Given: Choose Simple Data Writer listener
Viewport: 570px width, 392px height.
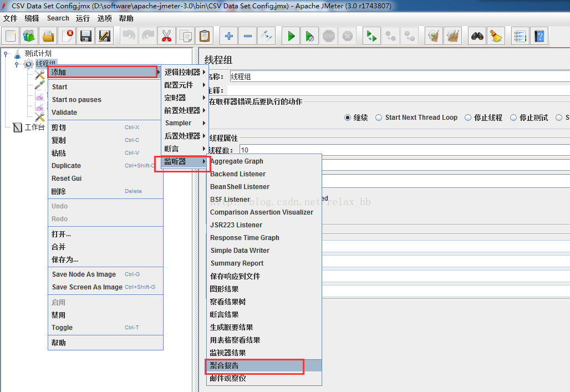Looking at the screenshot, I should 264,250.
